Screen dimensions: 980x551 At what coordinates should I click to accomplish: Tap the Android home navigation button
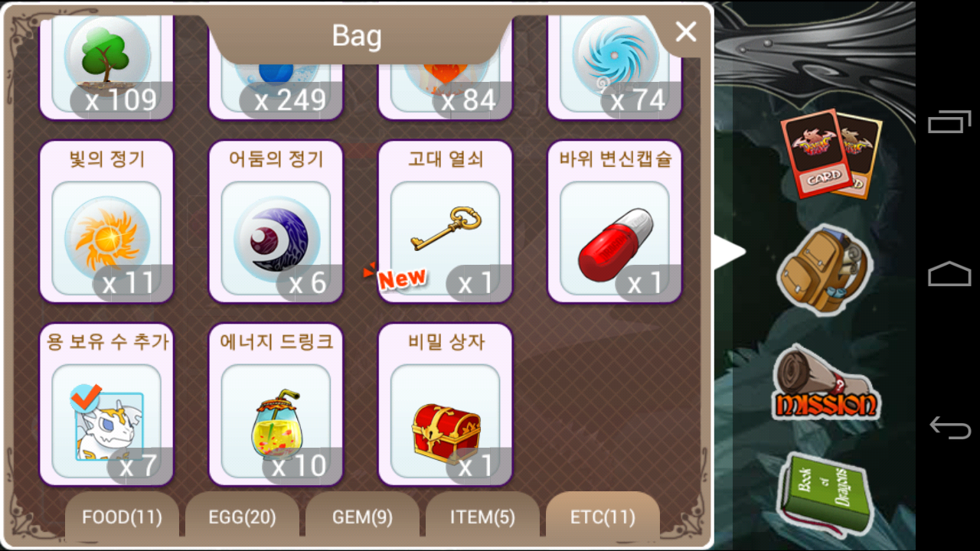(x=949, y=274)
